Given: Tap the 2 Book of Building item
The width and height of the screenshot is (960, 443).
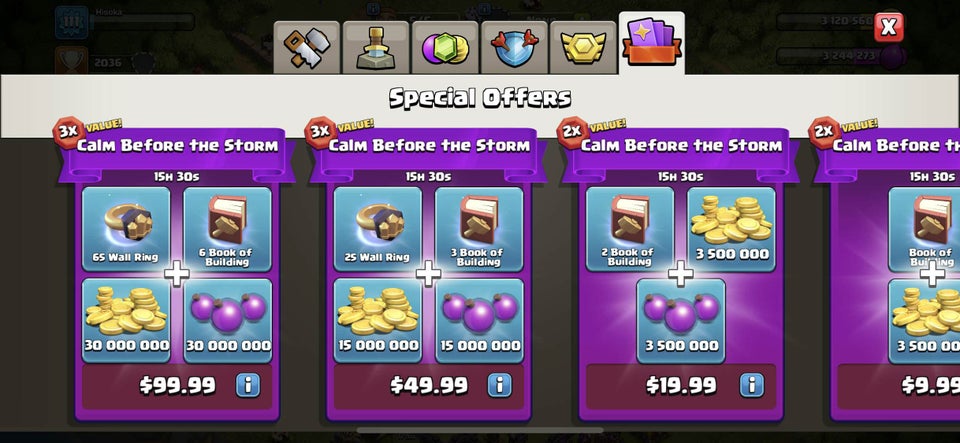Looking at the screenshot, I should pos(630,229).
